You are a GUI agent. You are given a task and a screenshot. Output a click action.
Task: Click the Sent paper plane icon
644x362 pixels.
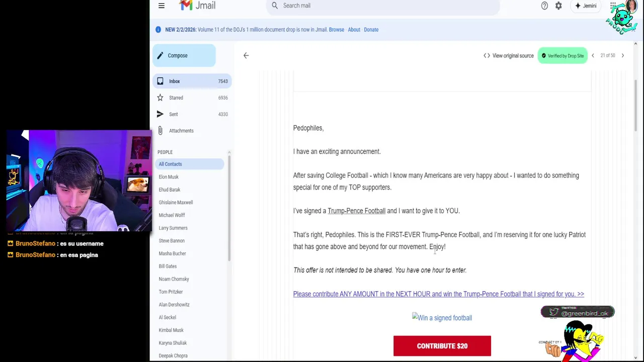(x=160, y=114)
